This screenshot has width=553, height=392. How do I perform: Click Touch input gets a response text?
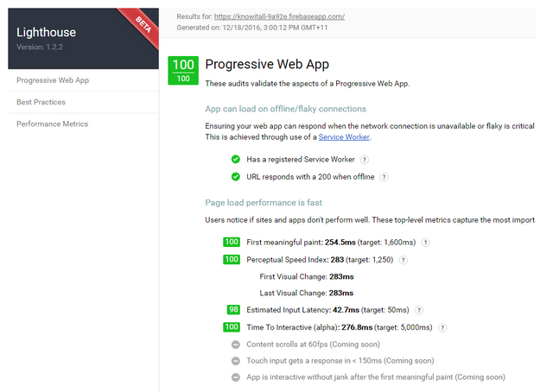point(340,361)
